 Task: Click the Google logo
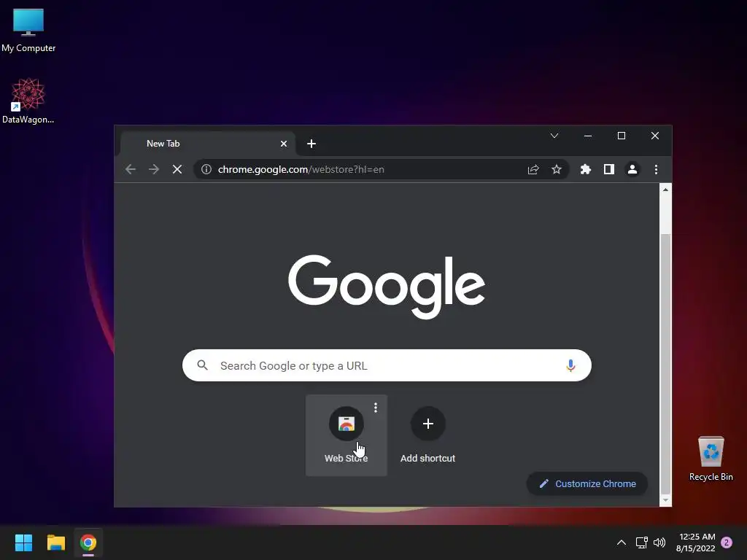387,287
